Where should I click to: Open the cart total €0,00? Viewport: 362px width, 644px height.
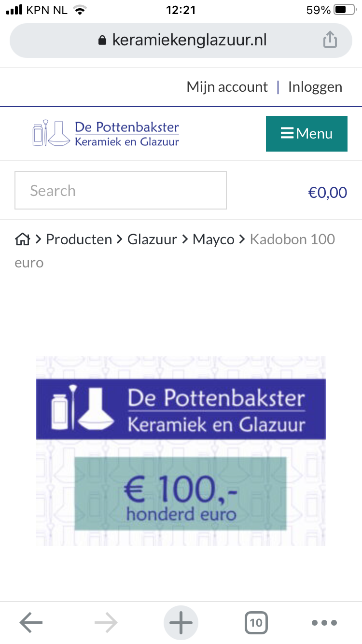pos(328,193)
